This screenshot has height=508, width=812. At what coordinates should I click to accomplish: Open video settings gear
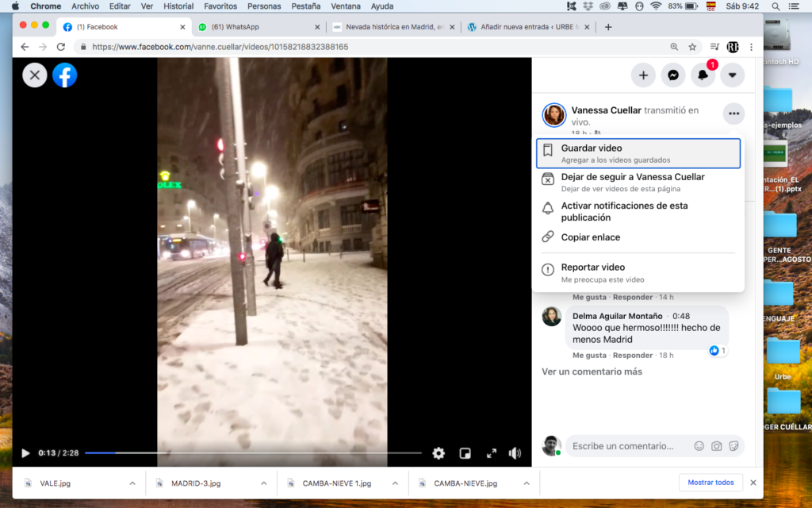(x=439, y=453)
